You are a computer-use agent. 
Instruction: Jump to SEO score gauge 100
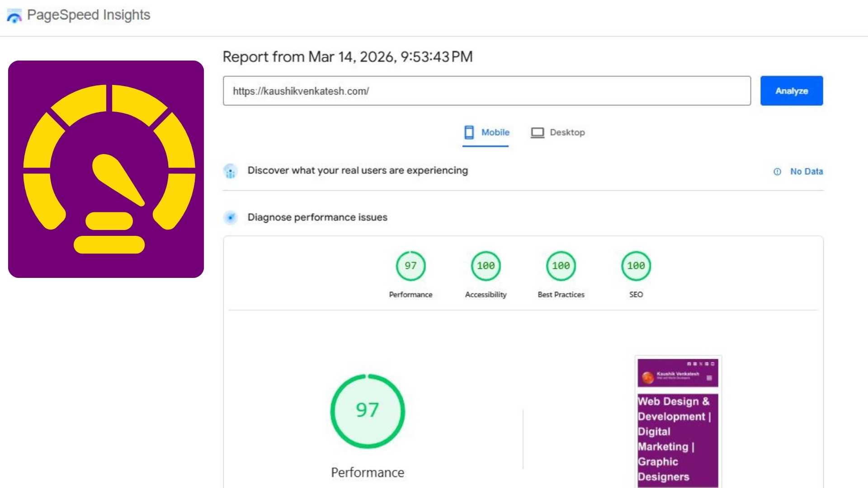pos(636,266)
